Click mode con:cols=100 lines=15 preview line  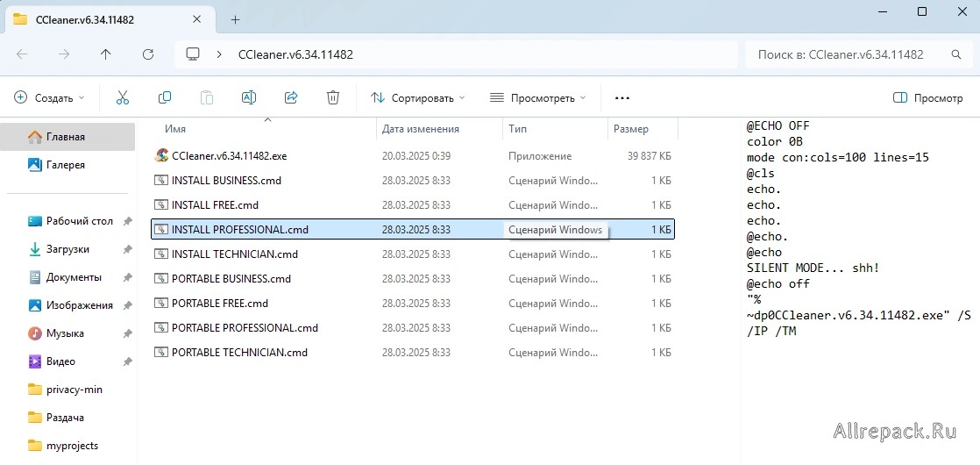[837, 157]
